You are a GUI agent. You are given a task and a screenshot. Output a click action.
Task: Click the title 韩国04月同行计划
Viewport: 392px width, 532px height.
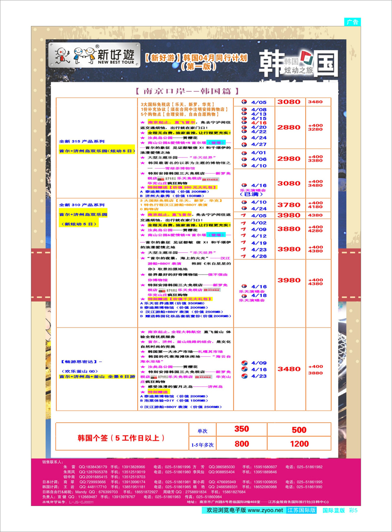click(x=215, y=58)
